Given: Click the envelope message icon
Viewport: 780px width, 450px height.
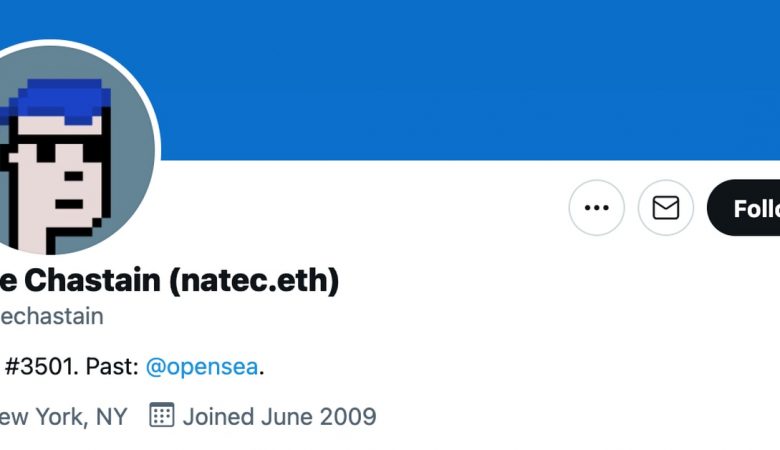Looking at the screenshot, I should pos(666,208).
